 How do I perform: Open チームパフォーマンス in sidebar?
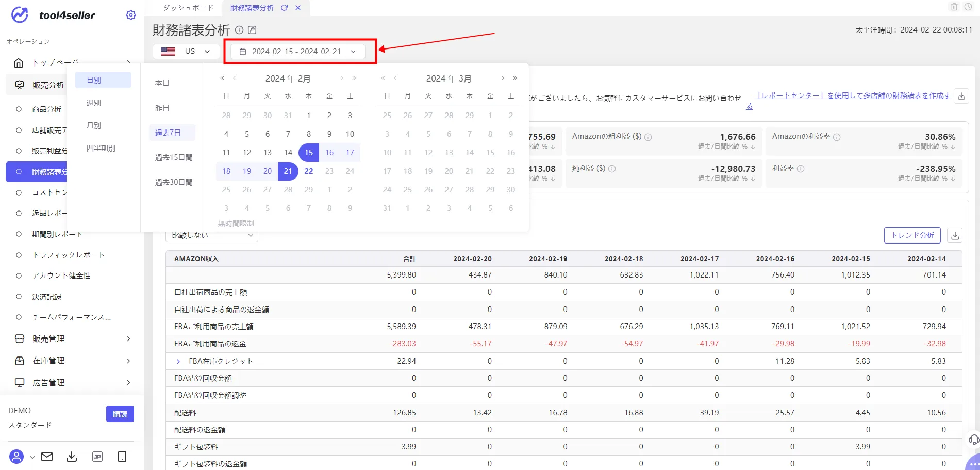(x=72, y=317)
